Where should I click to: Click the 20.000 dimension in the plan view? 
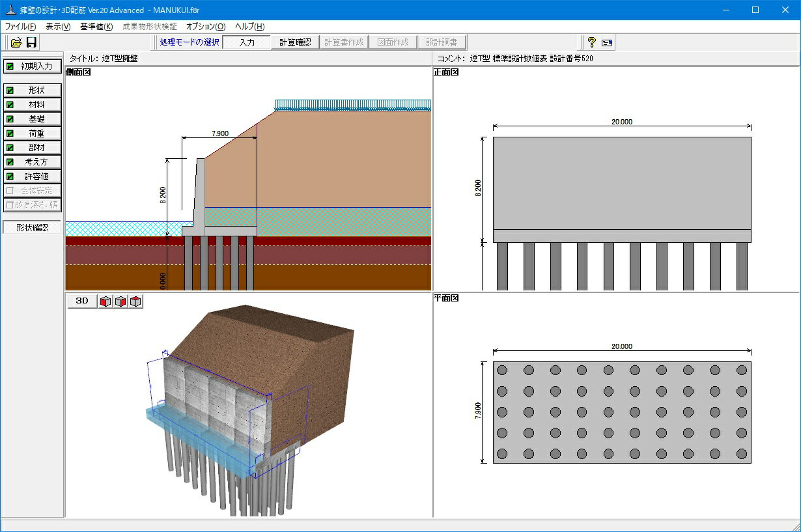(622, 346)
